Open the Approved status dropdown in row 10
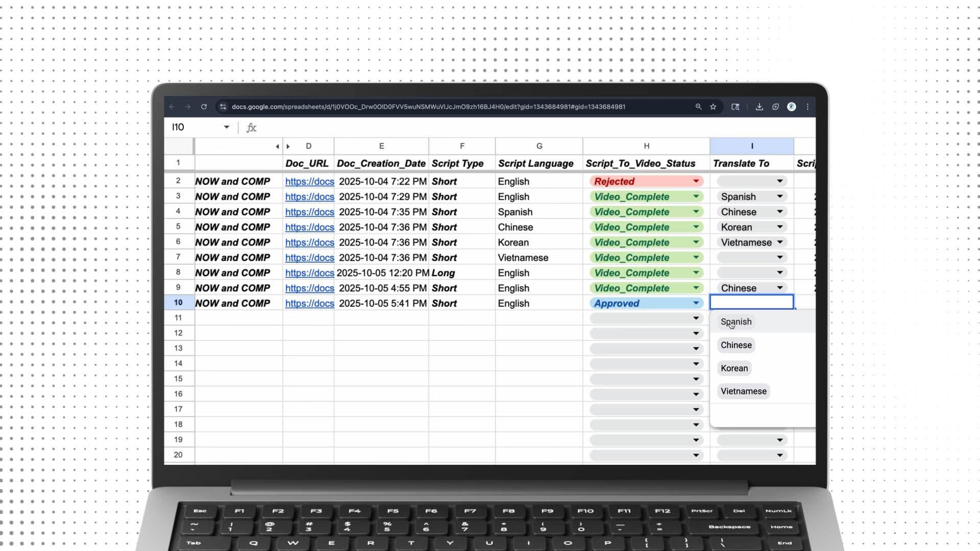 (x=696, y=303)
